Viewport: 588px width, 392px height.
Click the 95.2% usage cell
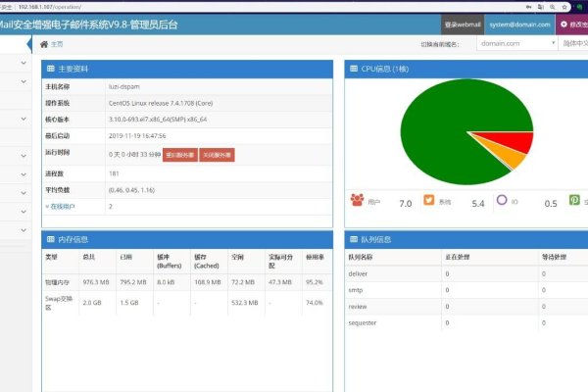point(315,282)
